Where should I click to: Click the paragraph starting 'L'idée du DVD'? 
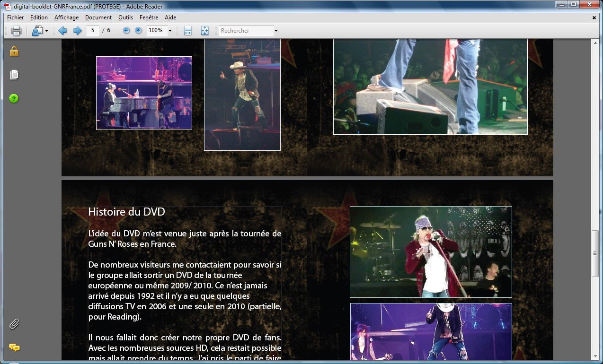click(185, 239)
